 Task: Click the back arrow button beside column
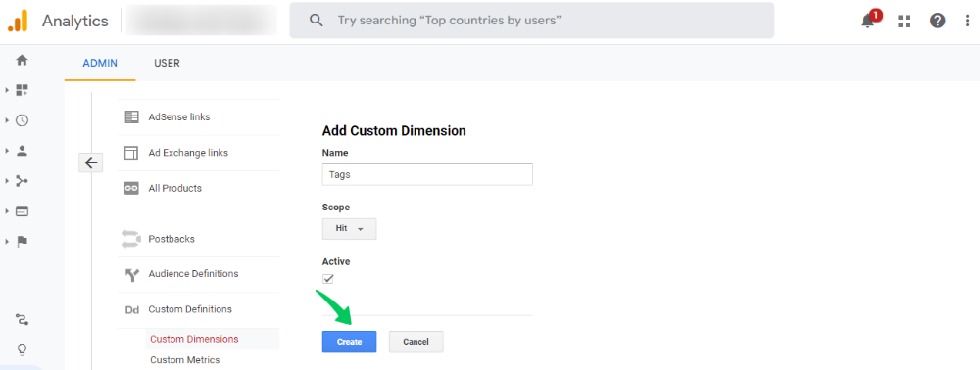(x=90, y=162)
